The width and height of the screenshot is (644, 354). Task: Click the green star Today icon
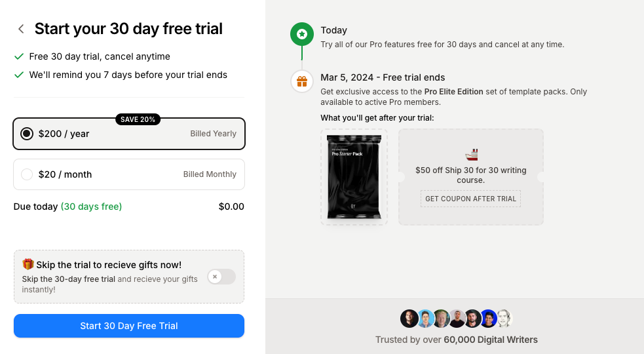301,33
